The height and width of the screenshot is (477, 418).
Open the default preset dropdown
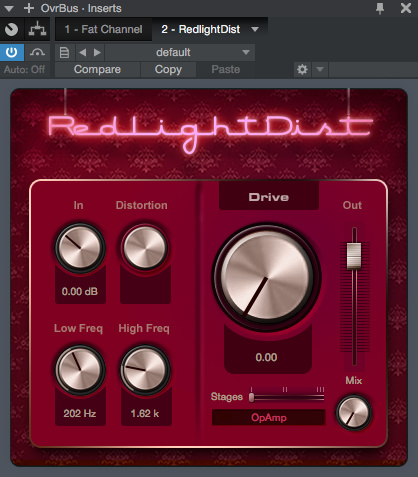(180, 53)
